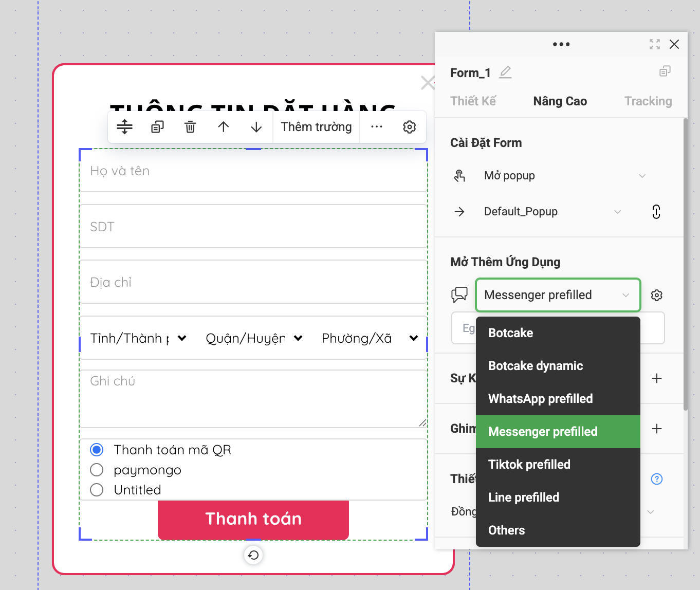The width and height of the screenshot is (700, 590).
Task: Click the tap-hand icon beside Mở popup
Action: point(459,176)
